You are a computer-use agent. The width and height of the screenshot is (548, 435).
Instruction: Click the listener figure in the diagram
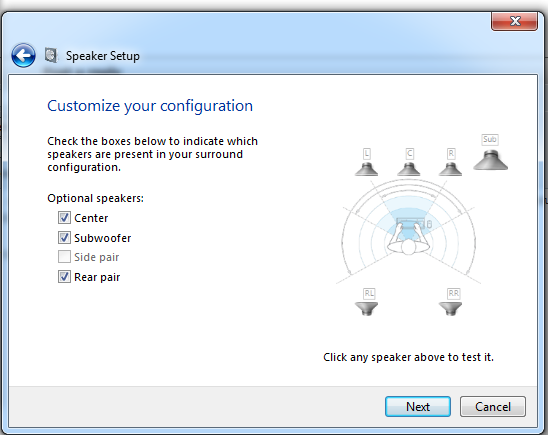click(408, 238)
